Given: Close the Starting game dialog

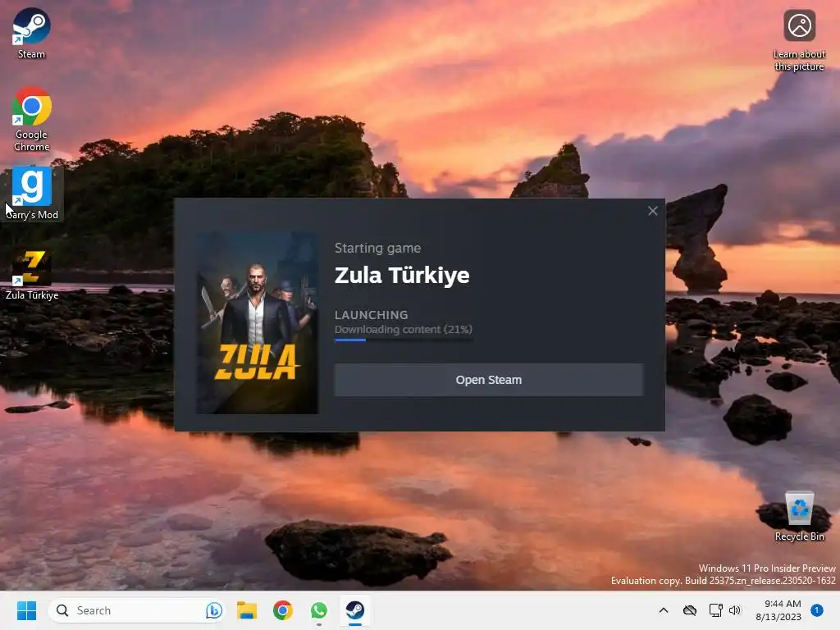Looking at the screenshot, I should tap(652, 211).
